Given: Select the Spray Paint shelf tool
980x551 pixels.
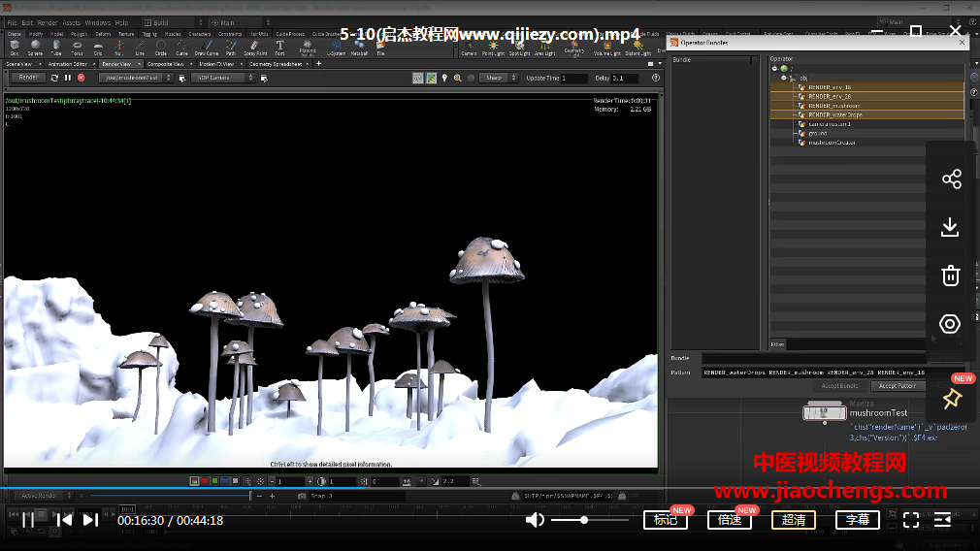Looking at the screenshot, I should point(255,48).
